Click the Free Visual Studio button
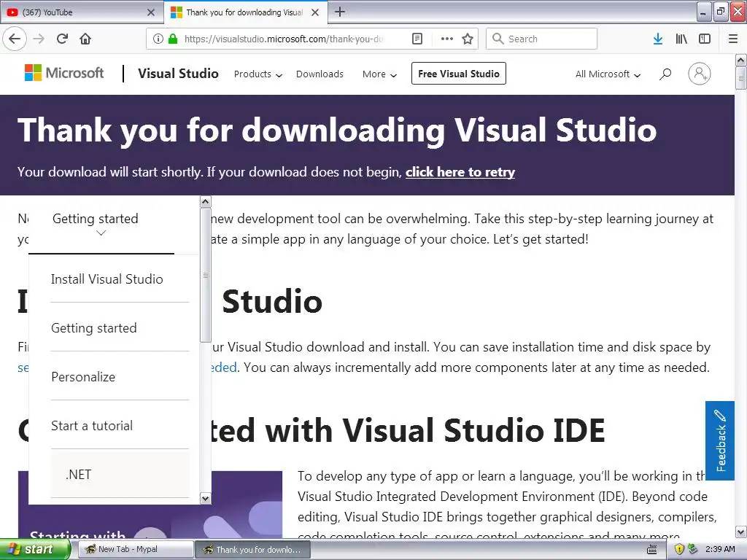The width and height of the screenshot is (747, 560). (458, 74)
